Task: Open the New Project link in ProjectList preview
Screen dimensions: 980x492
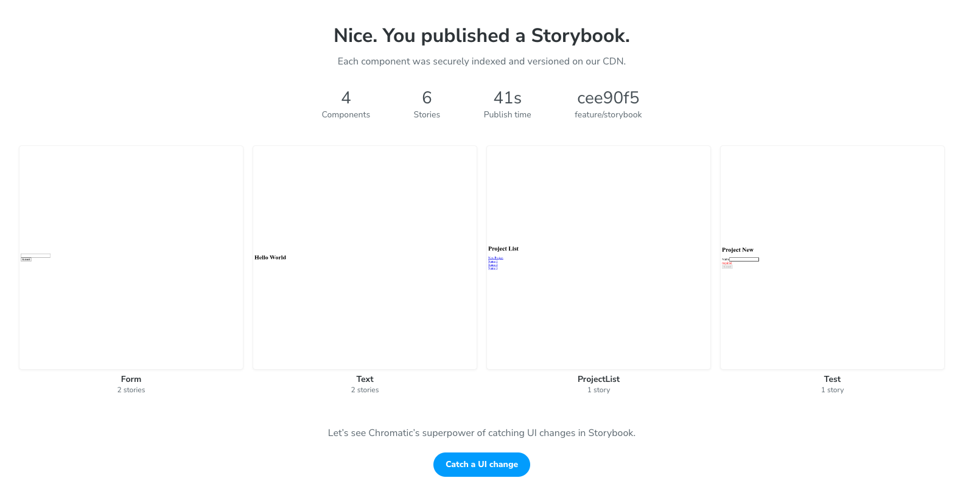Action: [495, 258]
